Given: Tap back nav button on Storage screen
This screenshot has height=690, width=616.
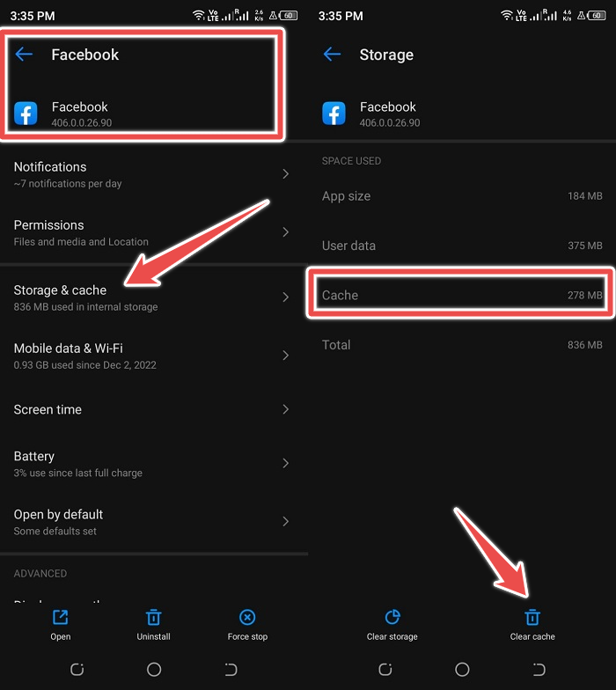Looking at the screenshot, I should (539, 669).
